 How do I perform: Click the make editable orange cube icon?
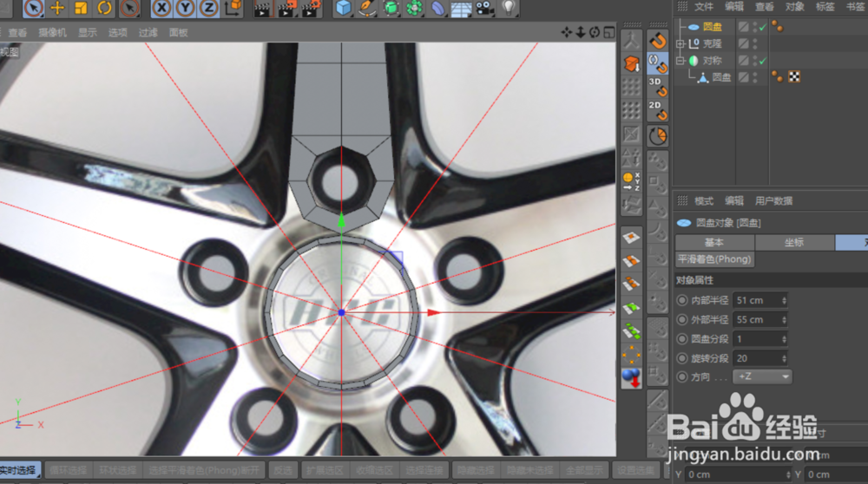pos(631,64)
